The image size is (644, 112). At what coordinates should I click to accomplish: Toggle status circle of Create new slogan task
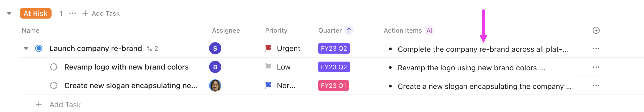(x=54, y=85)
